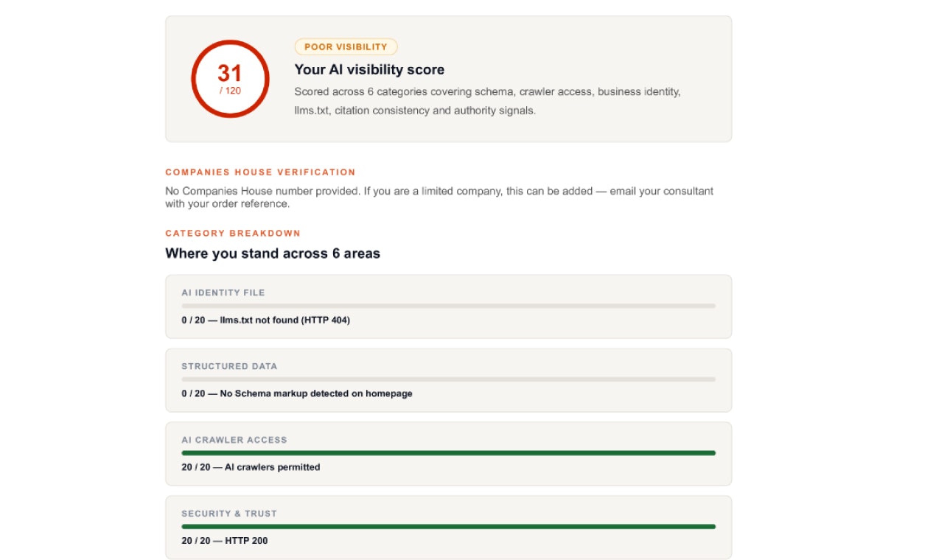
Task: Open the STRUCTURED DATA card
Action: pos(449,380)
